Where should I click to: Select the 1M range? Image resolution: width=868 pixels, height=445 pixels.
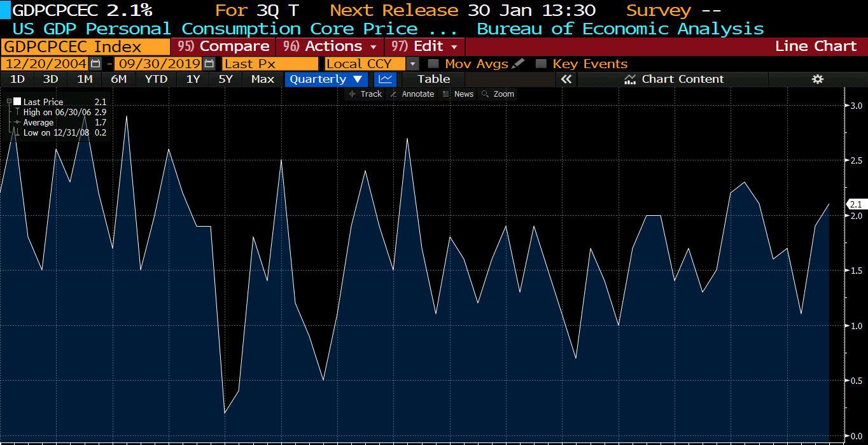(x=85, y=79)
